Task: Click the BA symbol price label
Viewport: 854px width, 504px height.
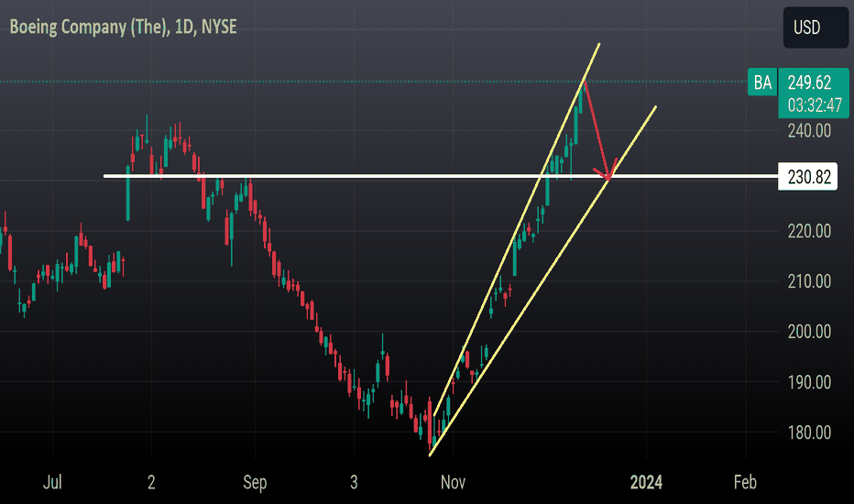Action: tap(762, 82)
